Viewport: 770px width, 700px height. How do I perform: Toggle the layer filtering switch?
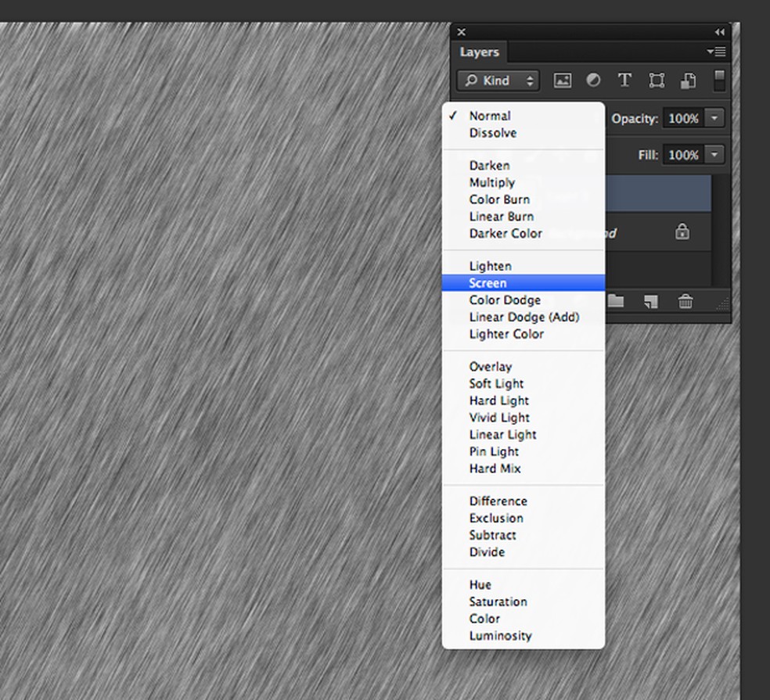coord(719,80)
